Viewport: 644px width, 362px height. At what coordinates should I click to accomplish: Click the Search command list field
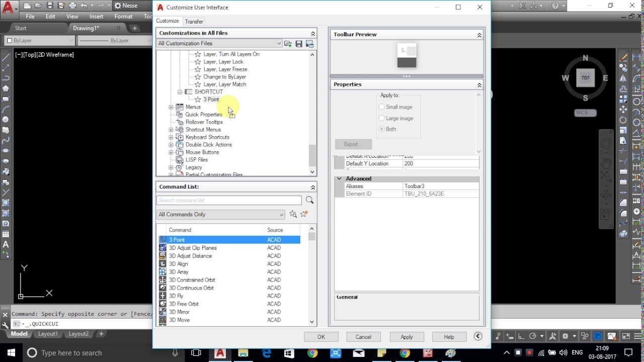[x=229, y=200]
